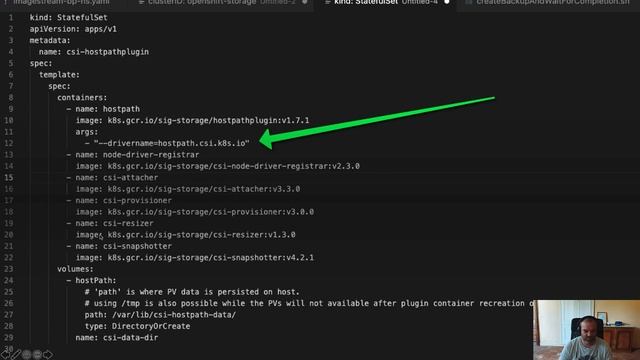Select the pen annotation tool icon
The image size is (640, 360).
pos(16,354)
